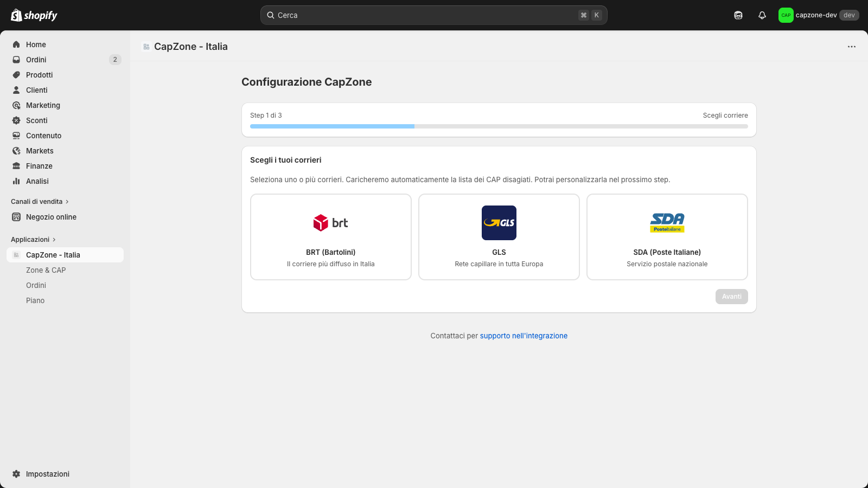Screen dimensions: 868x488
Task: Click text 'Rete capillare in tutta Europa'
Action: pyautogui.click(x=499, y=264)
